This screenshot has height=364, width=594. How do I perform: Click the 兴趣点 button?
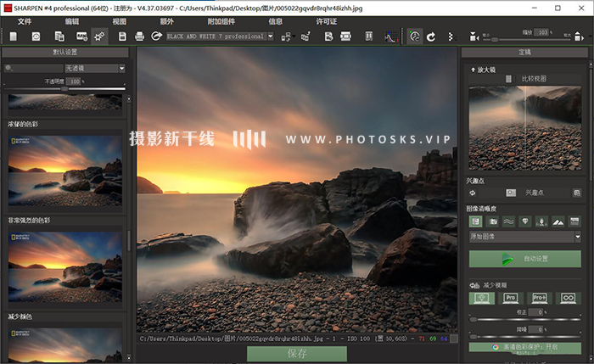[524, 193]
